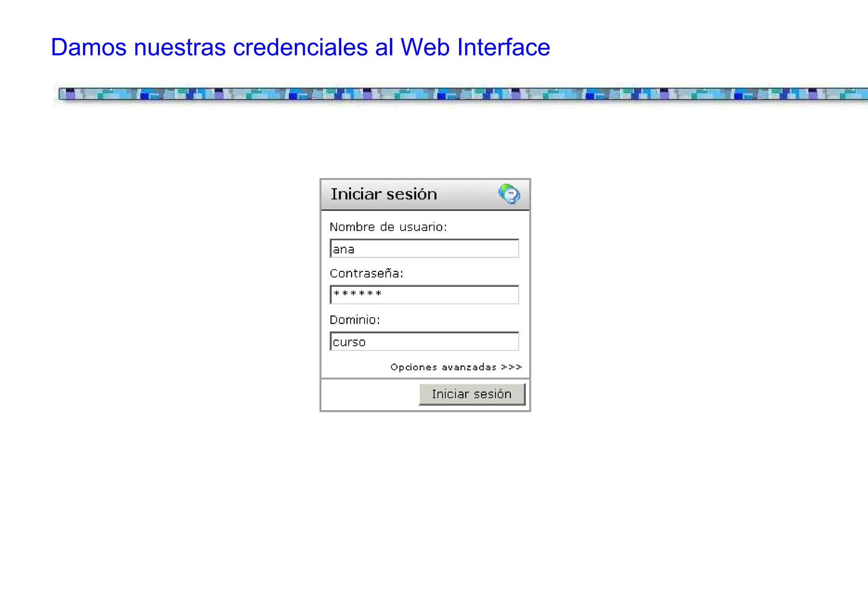
Task: Click the 'Nombre de usuario:' label
Action: pyautogui.click(x=388, y=227)
